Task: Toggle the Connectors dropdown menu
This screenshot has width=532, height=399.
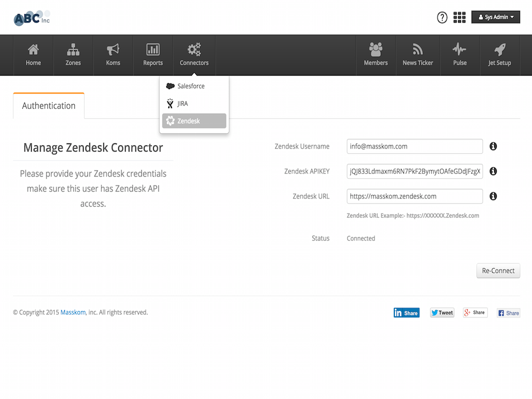Action: pyautogui.click(x=194, y=55)
